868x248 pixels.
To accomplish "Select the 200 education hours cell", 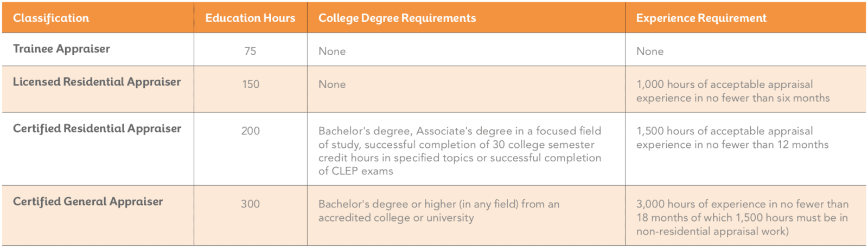I will (x=251, y=130).
